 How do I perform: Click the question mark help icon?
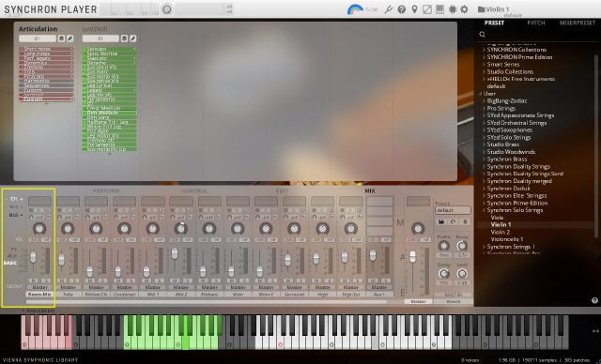pyautogui.click(x=402, y=9)
